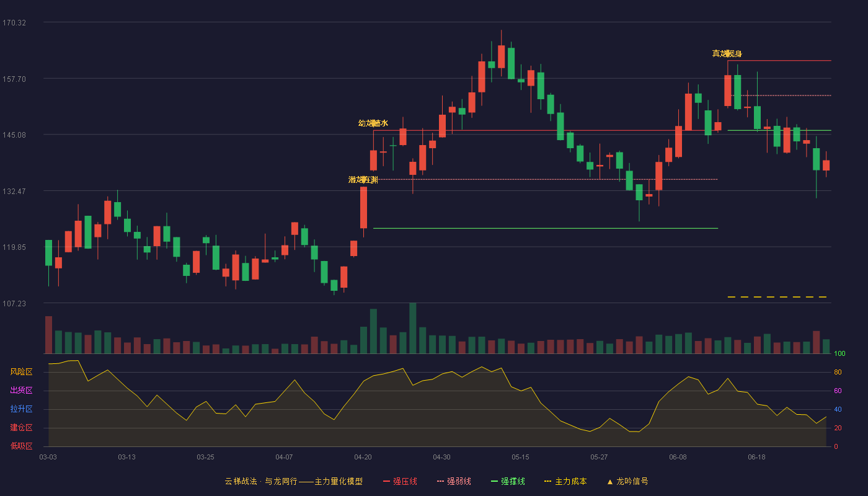The height and width of the screenshot is (496, 868).
Task: Click the 20 indicator scale value
Action: [x=838, y=428]
